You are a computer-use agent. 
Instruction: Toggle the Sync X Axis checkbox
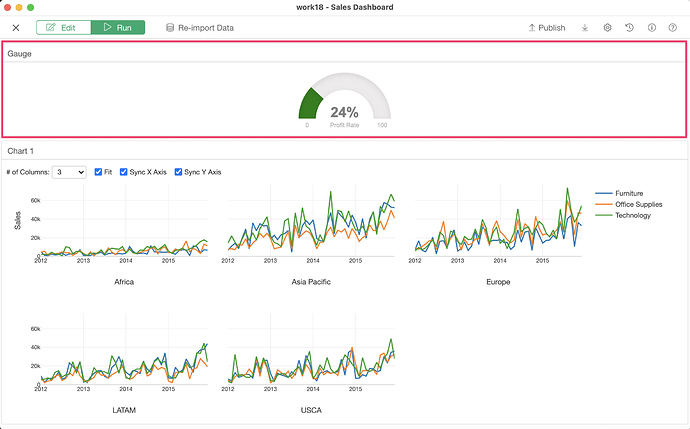point(124,172)
